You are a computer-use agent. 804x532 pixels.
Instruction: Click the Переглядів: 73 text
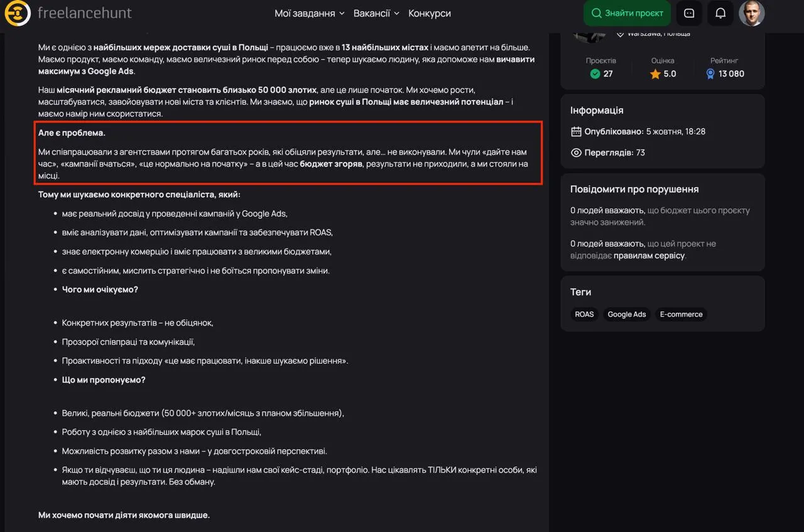tap(615, 153)
